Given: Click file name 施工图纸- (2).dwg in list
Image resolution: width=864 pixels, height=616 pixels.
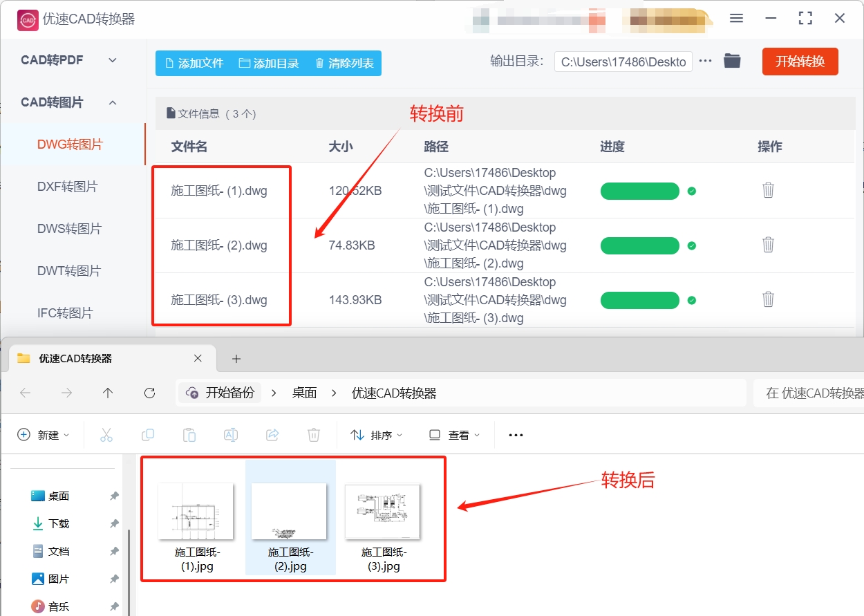Looking at the screenshot, I should [x=219, y=245].
